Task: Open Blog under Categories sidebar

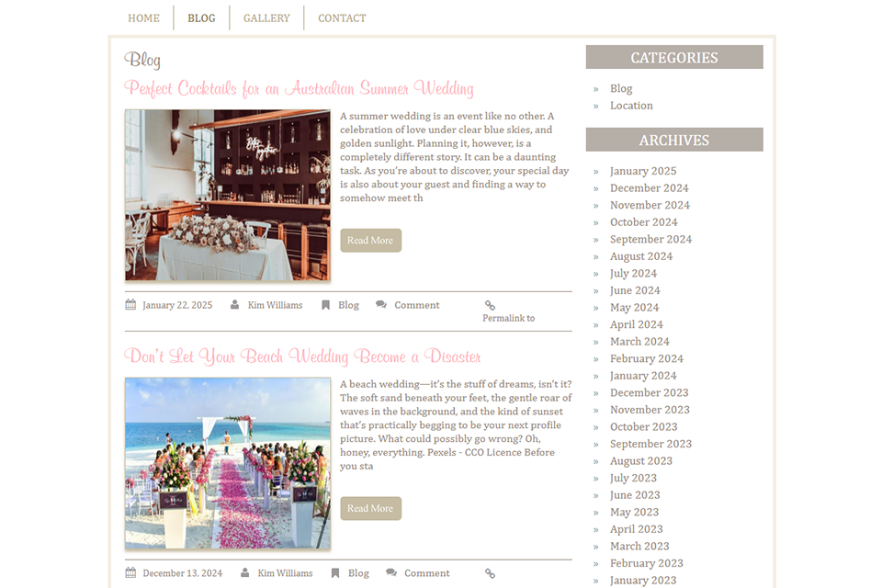Action: (621, 88)
